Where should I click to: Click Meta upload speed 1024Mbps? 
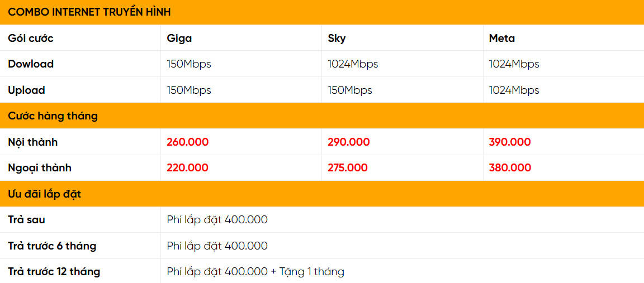click(514, 90)
